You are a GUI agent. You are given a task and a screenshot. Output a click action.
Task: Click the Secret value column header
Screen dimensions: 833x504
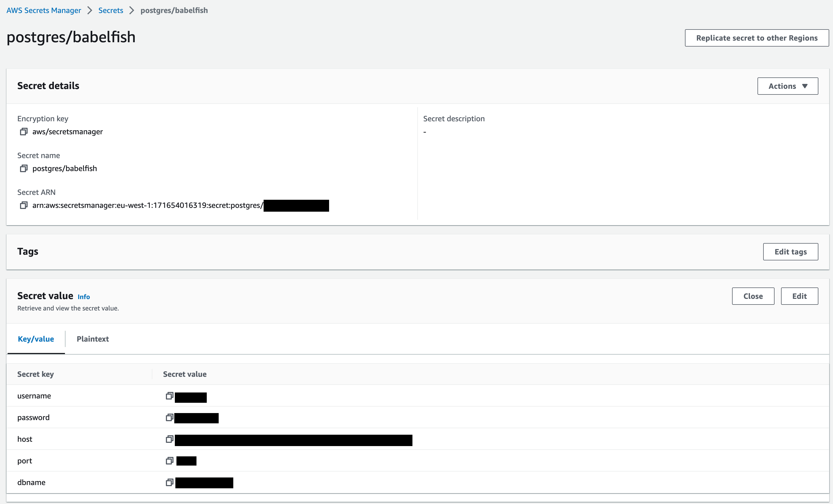click(185, 374)
